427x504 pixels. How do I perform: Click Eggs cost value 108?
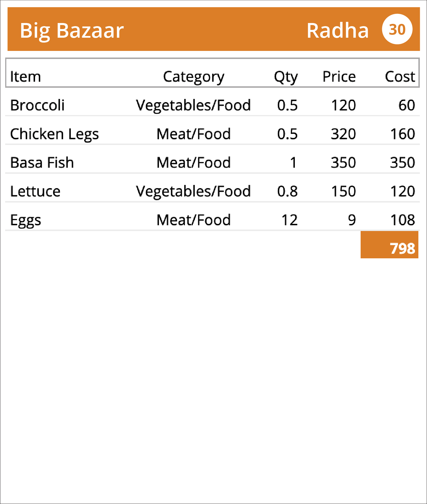pyautogui.click(x=403, y=220)
